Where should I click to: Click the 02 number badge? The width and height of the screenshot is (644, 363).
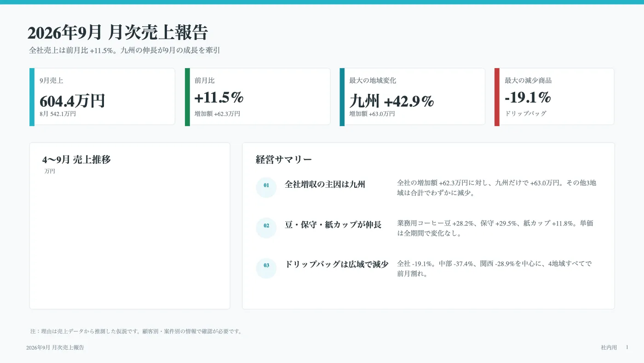(x=266, y=228)
